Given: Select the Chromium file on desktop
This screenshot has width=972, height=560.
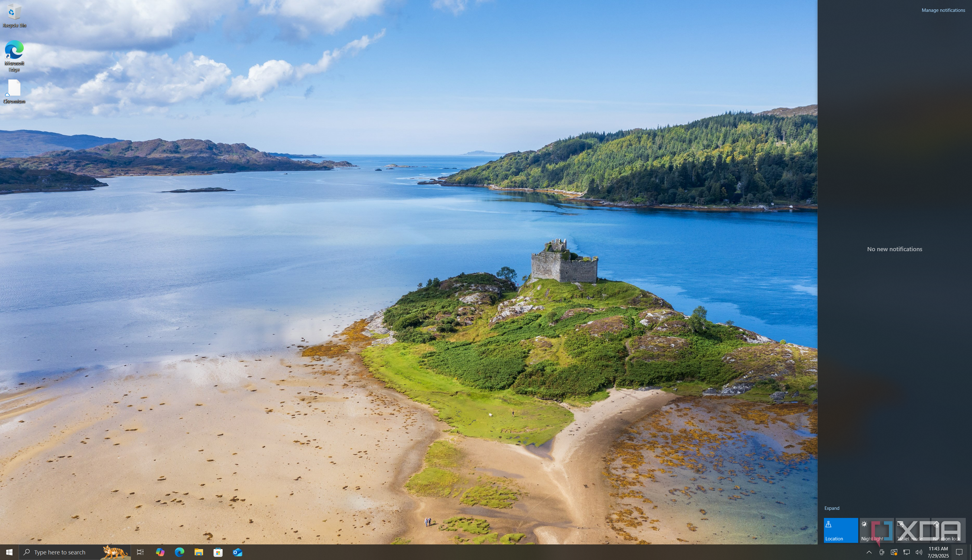Looking at the screenshot, I should 14,92.
